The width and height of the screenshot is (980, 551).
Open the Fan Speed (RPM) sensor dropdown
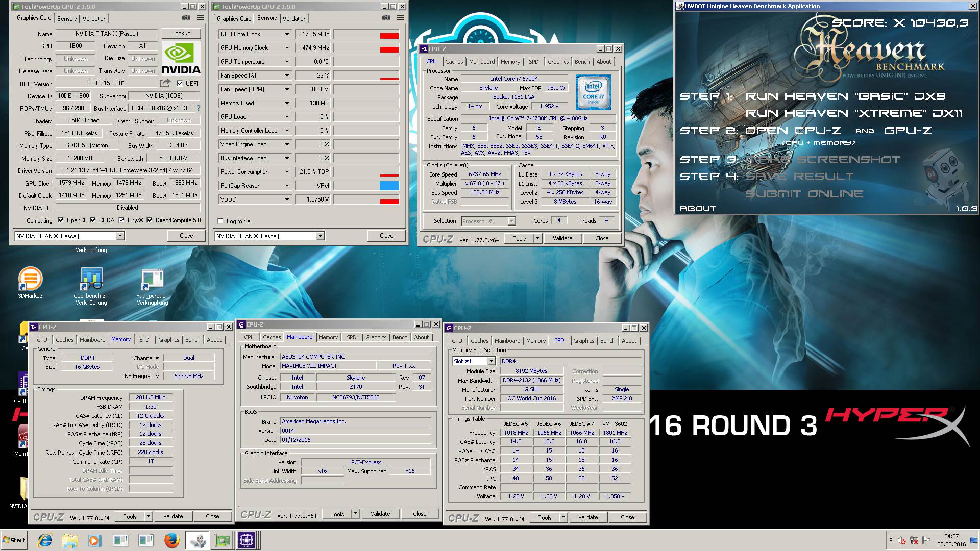[287, 89]
